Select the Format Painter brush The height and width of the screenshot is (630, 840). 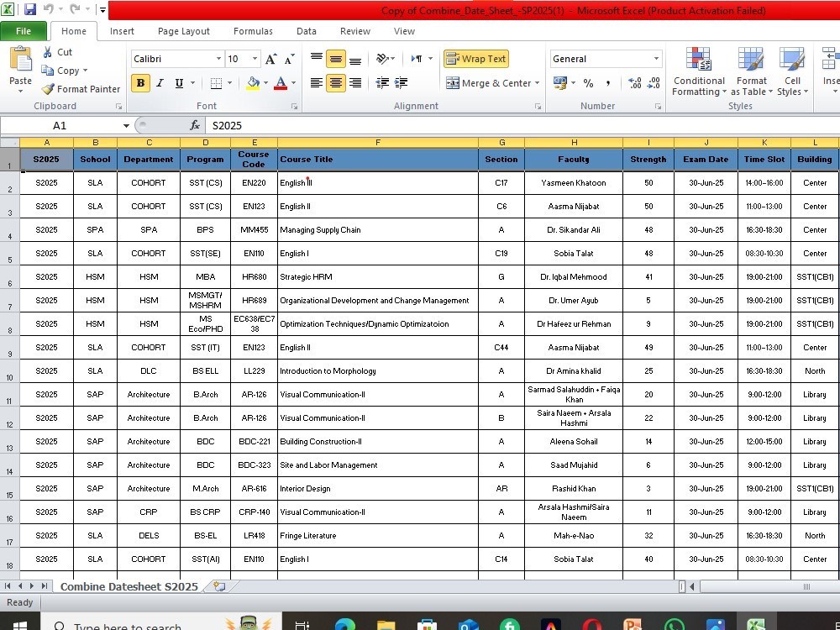[x=81, y=89]
